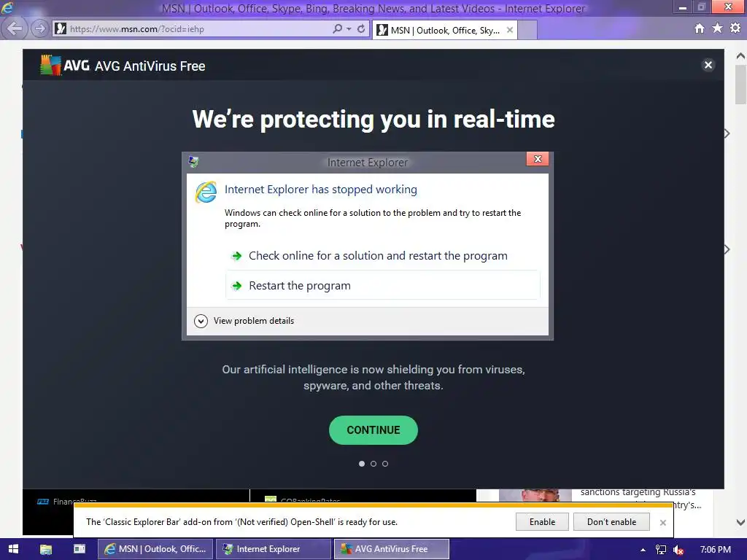Close the AVG AntiVirus Free overlay
This screenshot has width=747, height=560.
(x=708, y=65)
